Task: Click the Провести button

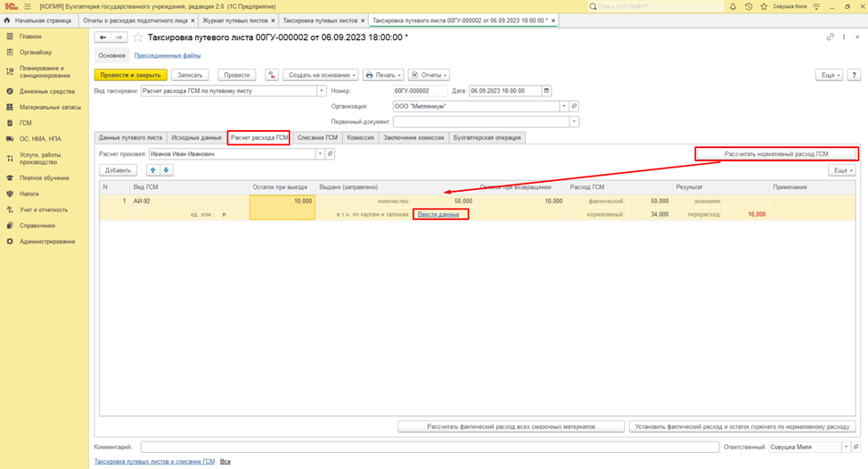Action: pyautogui.click(x=237, y=75)
